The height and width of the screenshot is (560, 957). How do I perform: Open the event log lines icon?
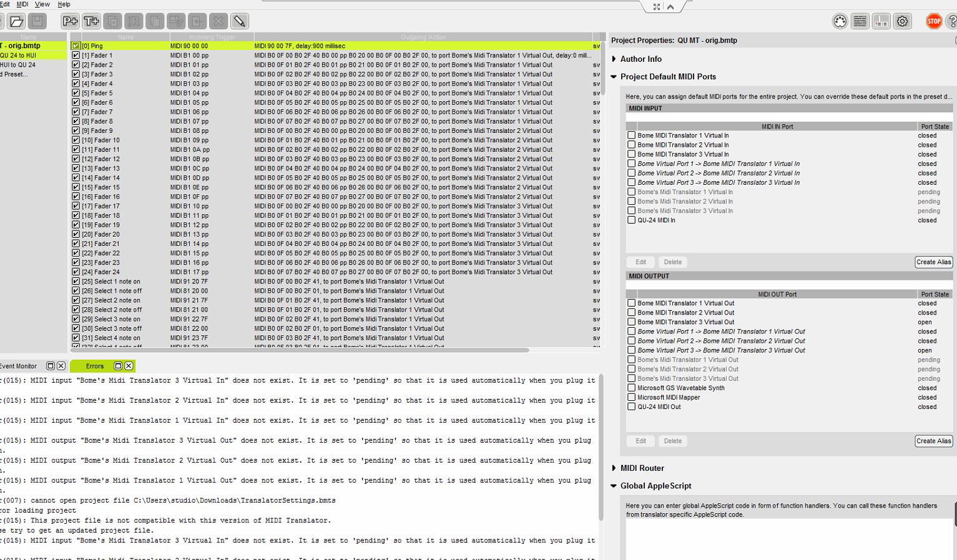(x=860, y=21)
